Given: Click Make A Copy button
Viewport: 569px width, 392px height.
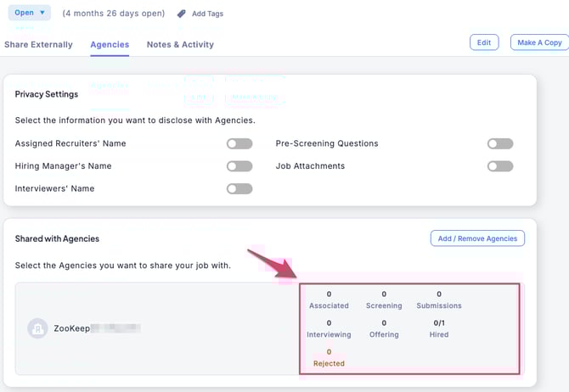Looking at the screenshot, I should pyautogui.click(x=539, y=42).
